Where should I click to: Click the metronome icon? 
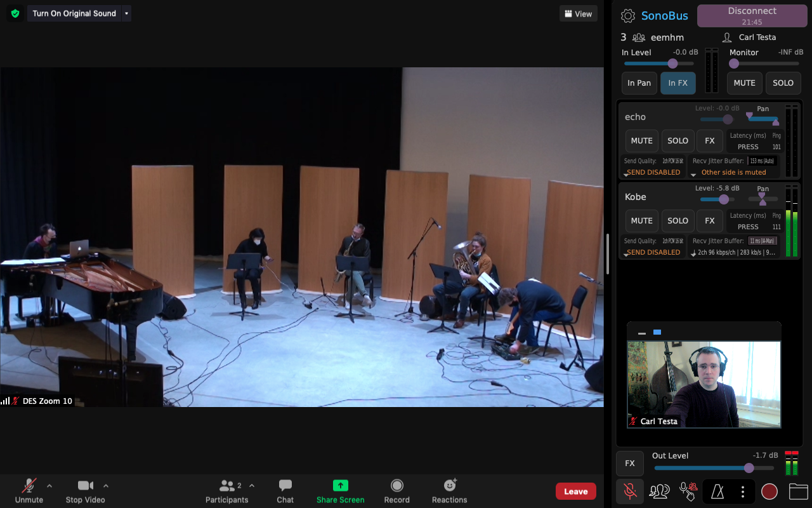tap(717, 491)
